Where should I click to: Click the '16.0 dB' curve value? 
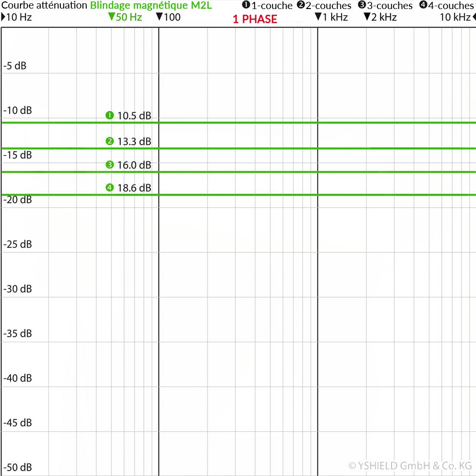point(134,165)
